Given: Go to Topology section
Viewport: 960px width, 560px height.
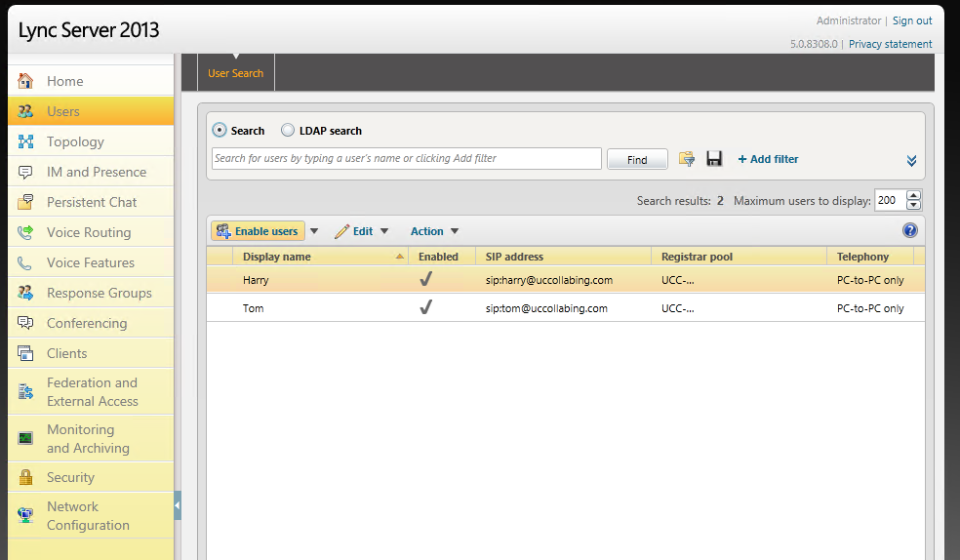Looking at the screenshot, I should click(91, 141).
